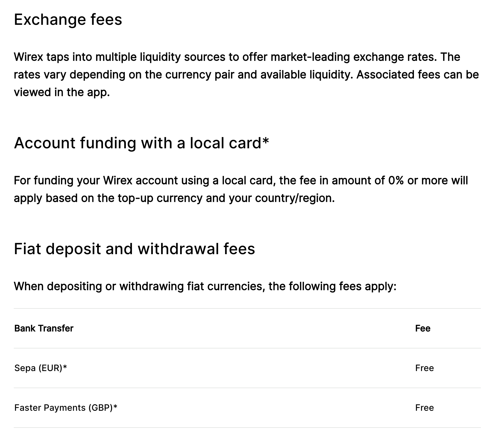Click the Bank Transfer column header
504x435 pixels.
coord(44,328)
